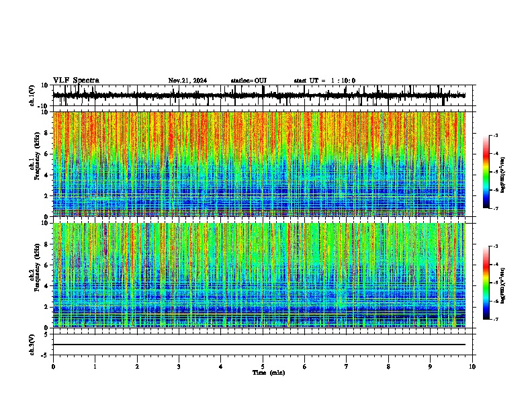Click the "station=OUI" label

pos(249,81)
